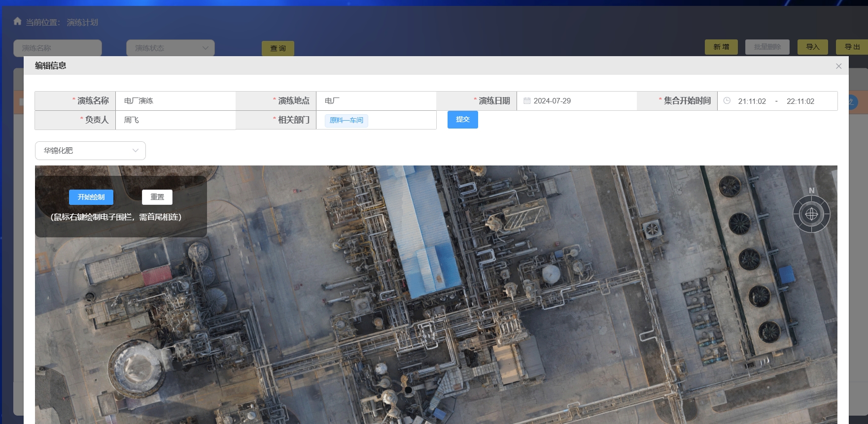868x424 pixels.
Task: Reset the drawn fence with 重置
Action: pyautogui.click(x=157, y=197)
